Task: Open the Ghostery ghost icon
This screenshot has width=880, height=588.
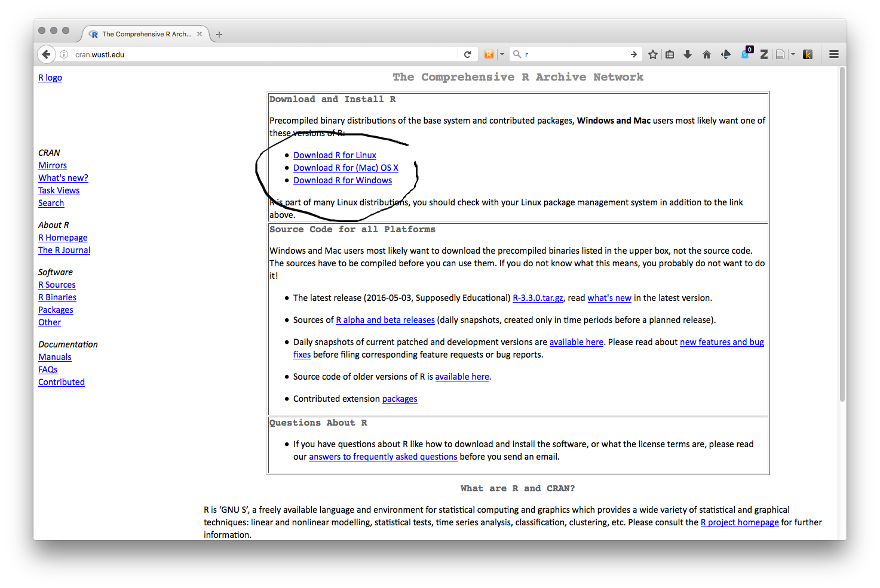Action: 746,54
